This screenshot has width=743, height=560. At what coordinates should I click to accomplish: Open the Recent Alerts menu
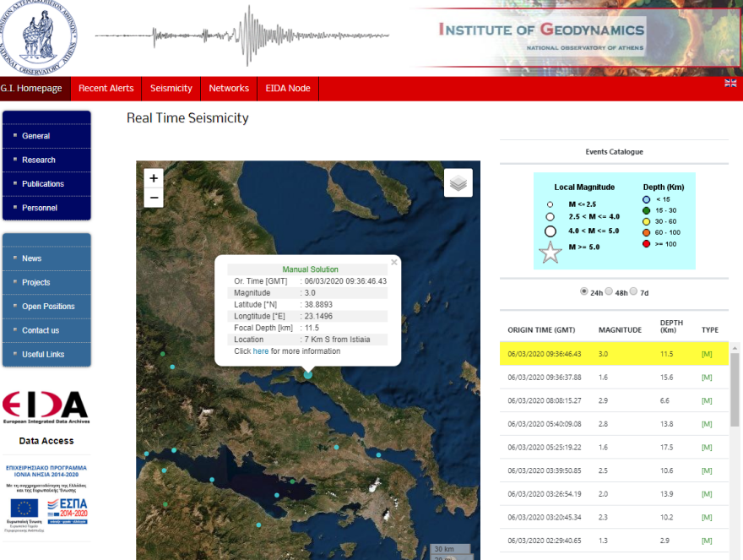tap(106, 89)
